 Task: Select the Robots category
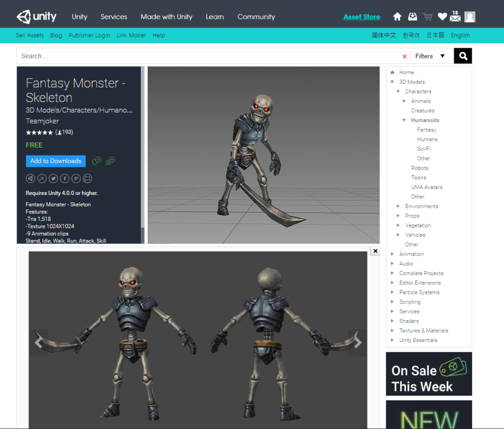[x=419, y=168]
